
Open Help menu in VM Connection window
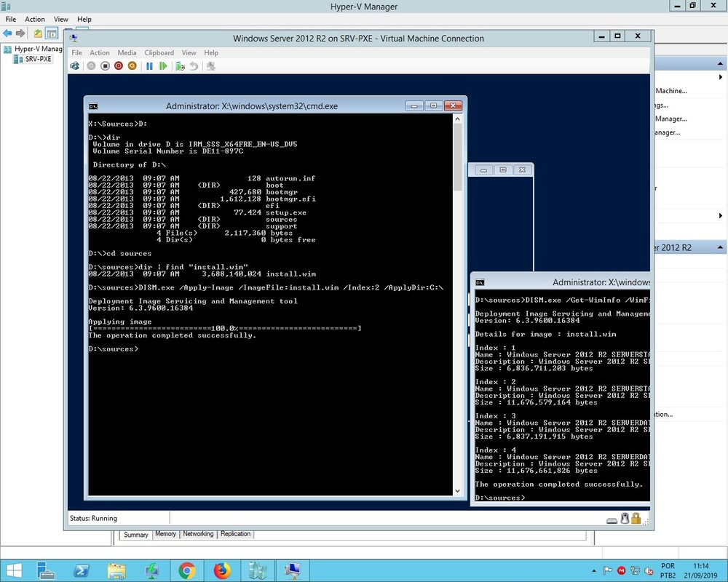(211, 52)
